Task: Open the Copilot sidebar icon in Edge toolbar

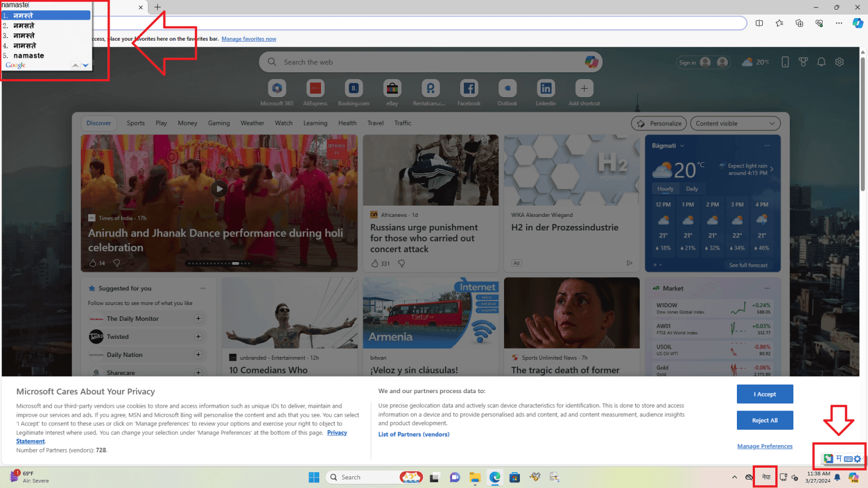Action: [858, 23]
